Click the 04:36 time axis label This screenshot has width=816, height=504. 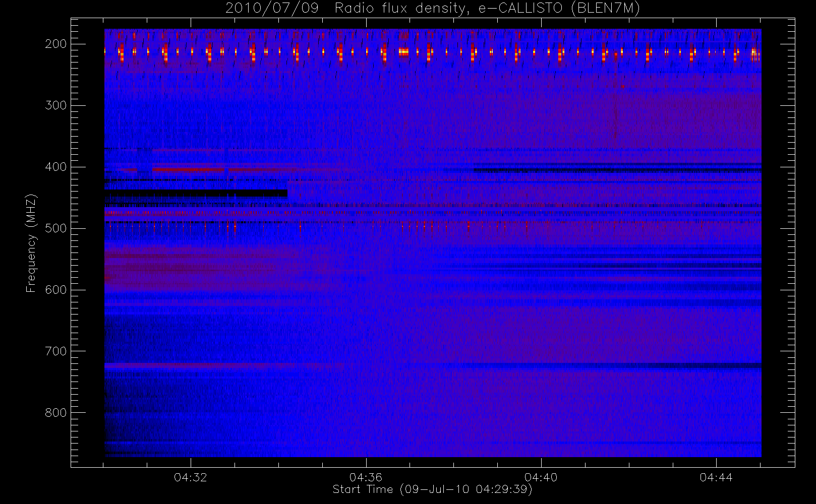(x=366, y=477)
